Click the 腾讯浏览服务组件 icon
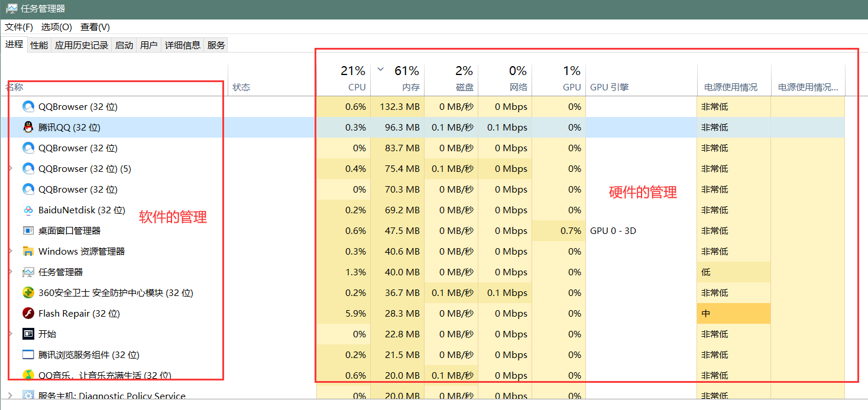 tap(28, 355)
